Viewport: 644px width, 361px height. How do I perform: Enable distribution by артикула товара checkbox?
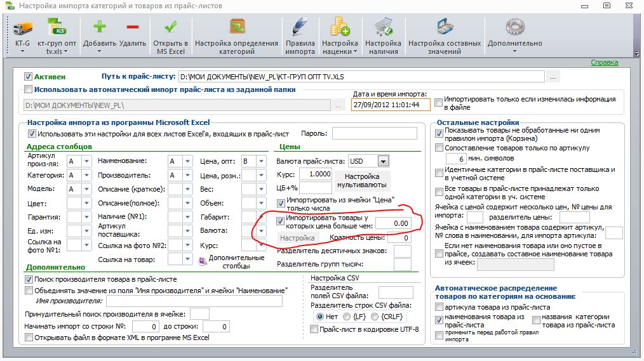[x=439, y=307]
